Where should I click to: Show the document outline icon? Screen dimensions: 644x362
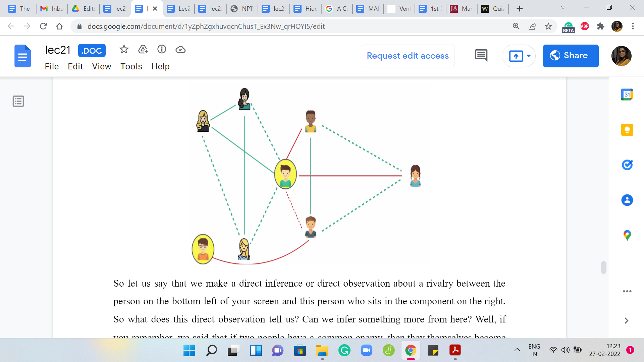tap(18, 101)
